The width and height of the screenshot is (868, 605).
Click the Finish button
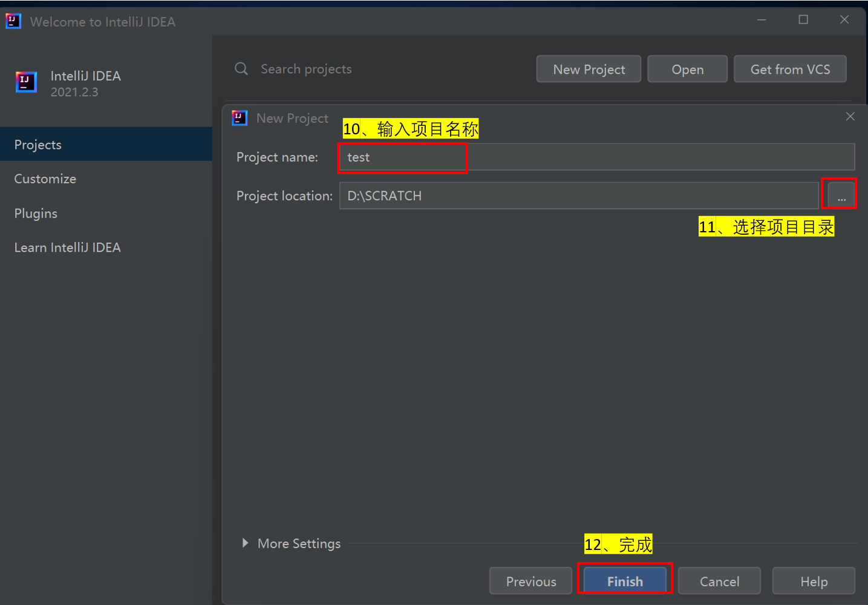pos(625,581)
